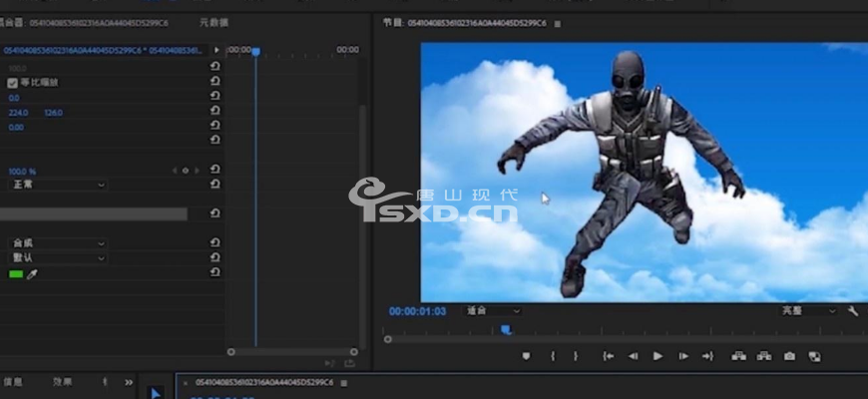Open the 适合 zoom level dropdown

click(x=492, y=311)
